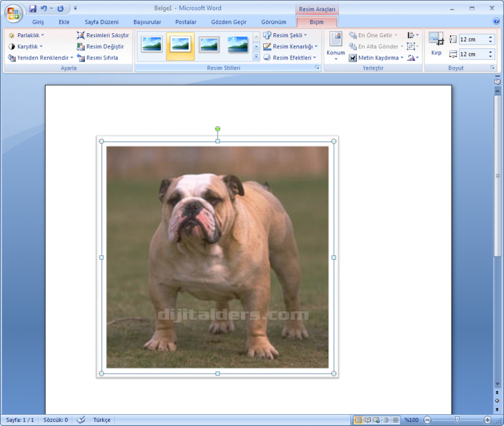
Task: Click the picture width 12 cm field
Action: click(x=473, y=54)
